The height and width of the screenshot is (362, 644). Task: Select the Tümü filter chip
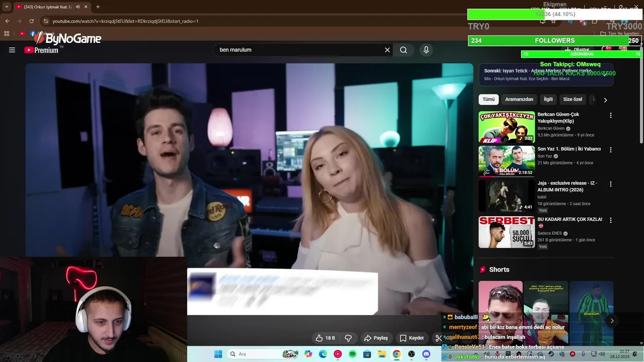(x=489, y=100)
